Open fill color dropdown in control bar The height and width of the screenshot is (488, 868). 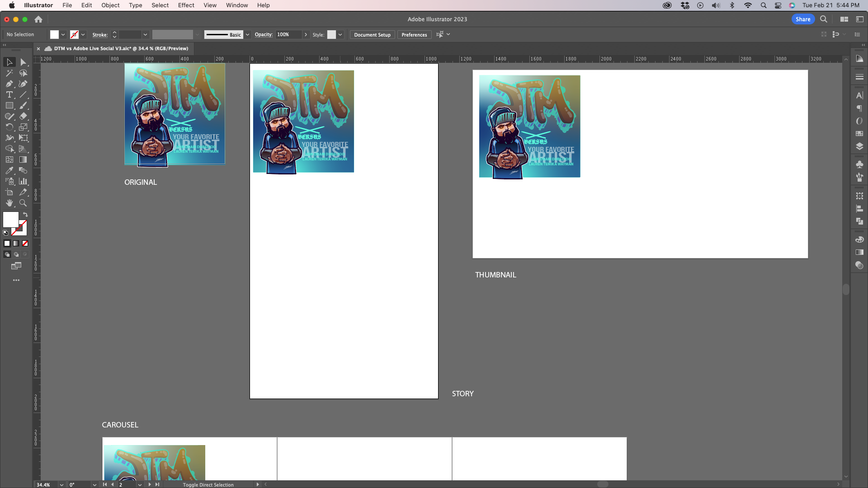coord(63,35)
